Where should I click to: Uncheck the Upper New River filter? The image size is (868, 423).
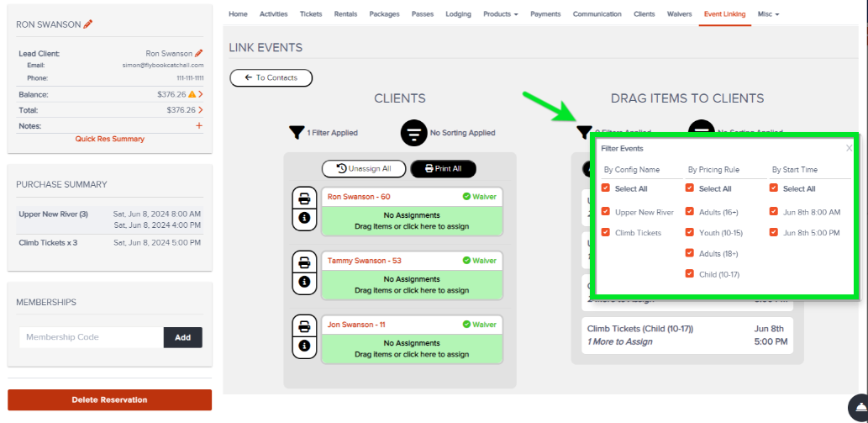pos(606,212)
